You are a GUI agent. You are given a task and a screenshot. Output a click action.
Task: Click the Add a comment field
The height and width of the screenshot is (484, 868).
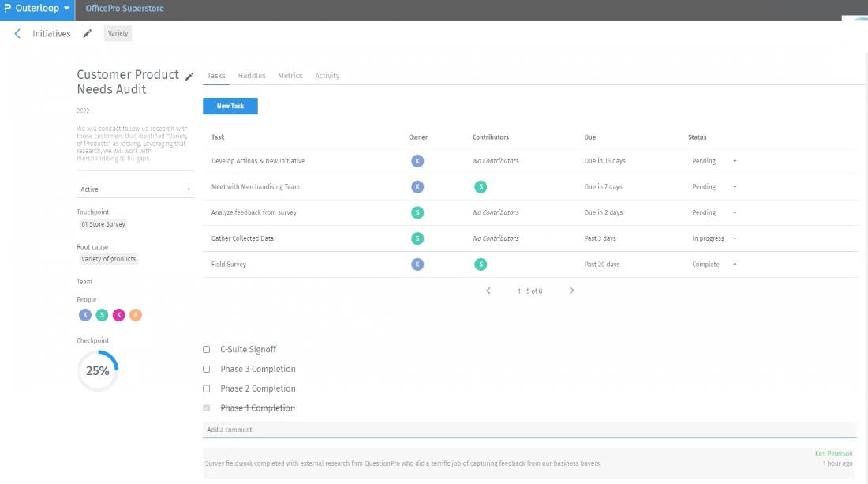point(529,430)
